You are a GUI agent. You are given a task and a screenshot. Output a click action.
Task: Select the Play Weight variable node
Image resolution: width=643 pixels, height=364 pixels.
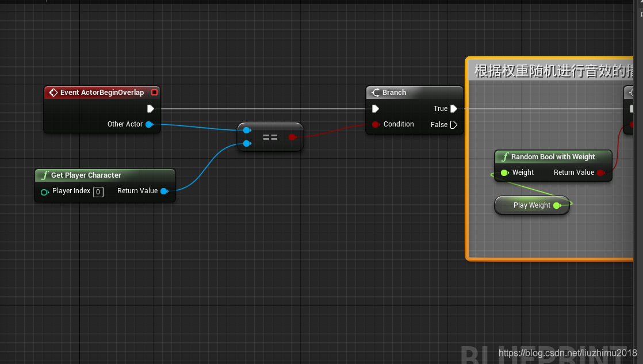[532, 205]
